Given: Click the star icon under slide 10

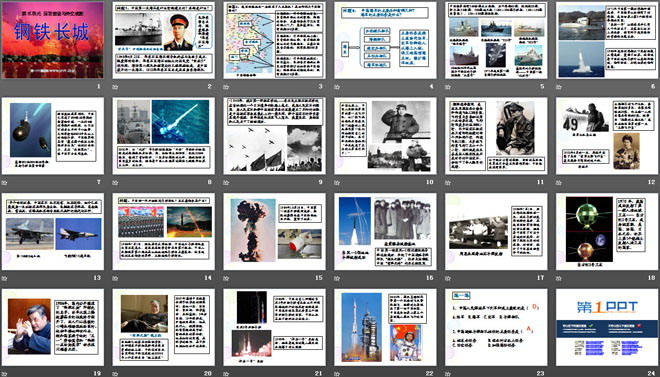Looking at the screenshot, I should 337,183.
